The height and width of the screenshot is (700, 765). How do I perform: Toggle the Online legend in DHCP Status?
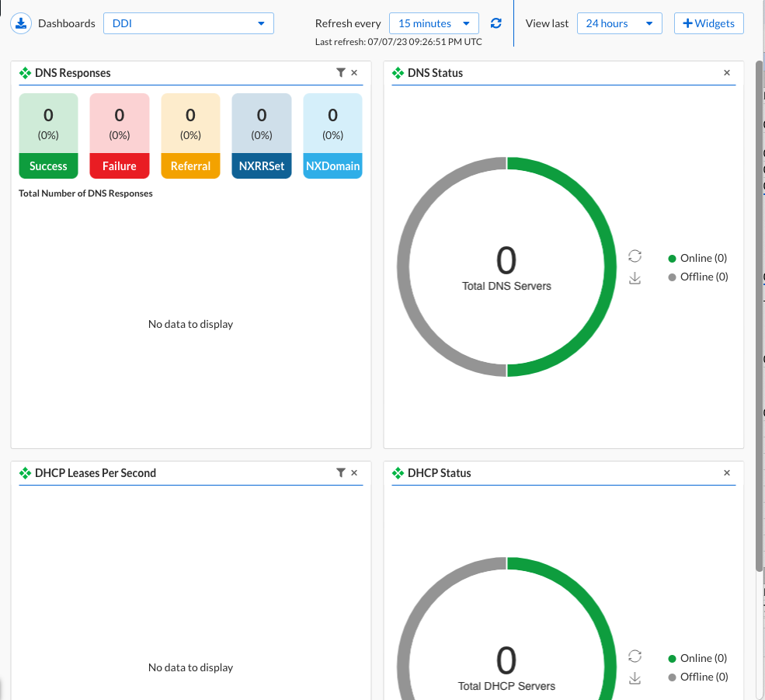pyautogui.click(x=697, y=658)
